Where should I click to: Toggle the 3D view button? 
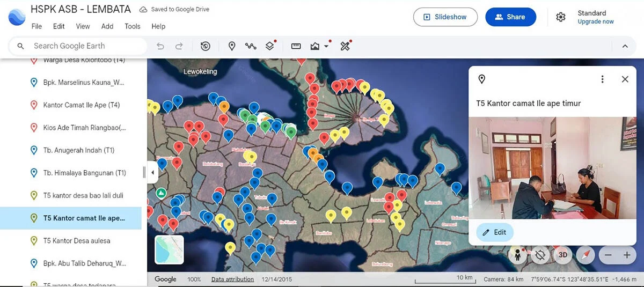(x=563, y=255)
